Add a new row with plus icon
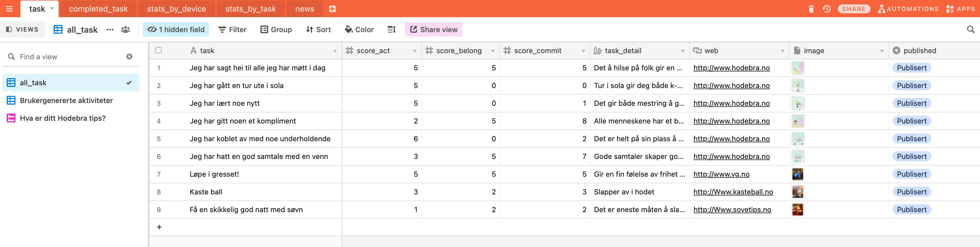980x247 pixels. (159, 227)
